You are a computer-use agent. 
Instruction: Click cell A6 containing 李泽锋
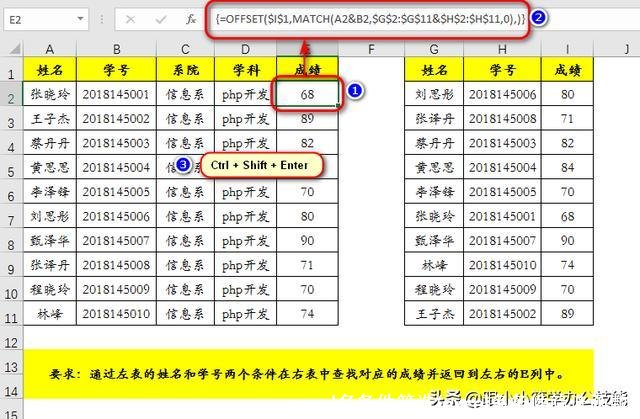(x=50, y=192)
